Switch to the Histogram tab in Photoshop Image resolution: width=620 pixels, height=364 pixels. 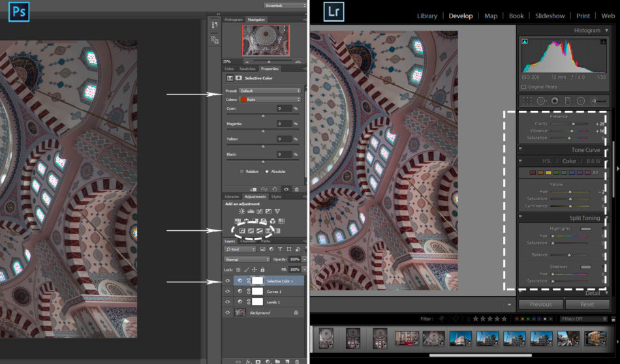pyautogui.click(x=233, y=20)
